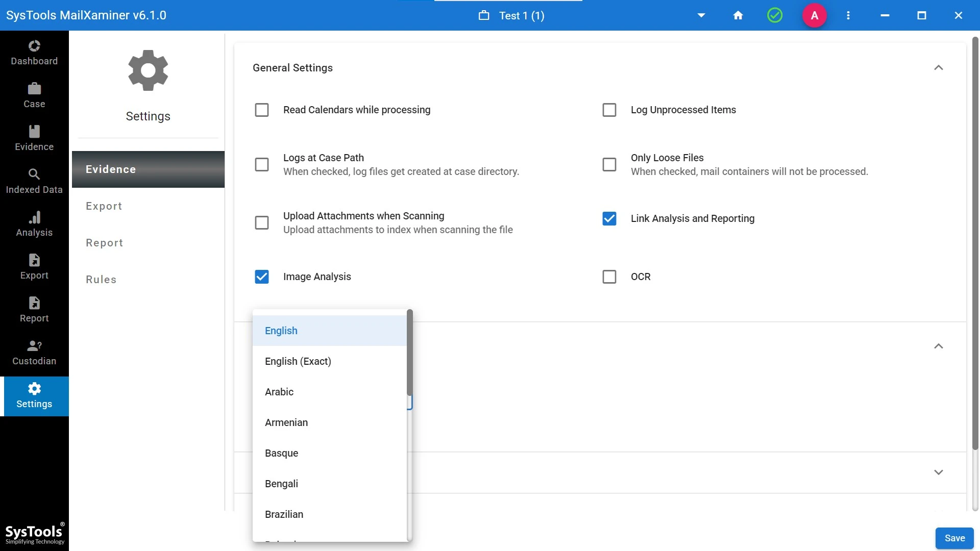Screen dimensions: 980x551
Task: Close the MailXaminer window
Action: 959,15
